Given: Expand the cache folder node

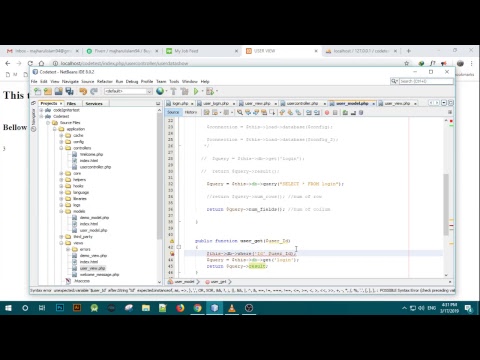Looking at the screenshot, I should click(61, 135).
